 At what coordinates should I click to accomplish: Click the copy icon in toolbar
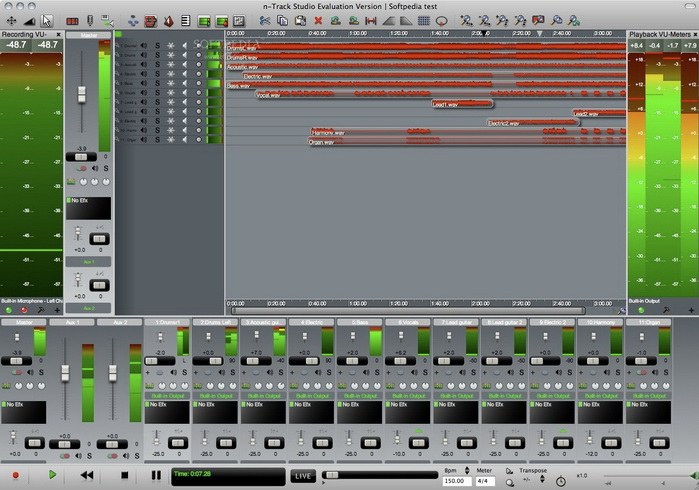[283, 20]
